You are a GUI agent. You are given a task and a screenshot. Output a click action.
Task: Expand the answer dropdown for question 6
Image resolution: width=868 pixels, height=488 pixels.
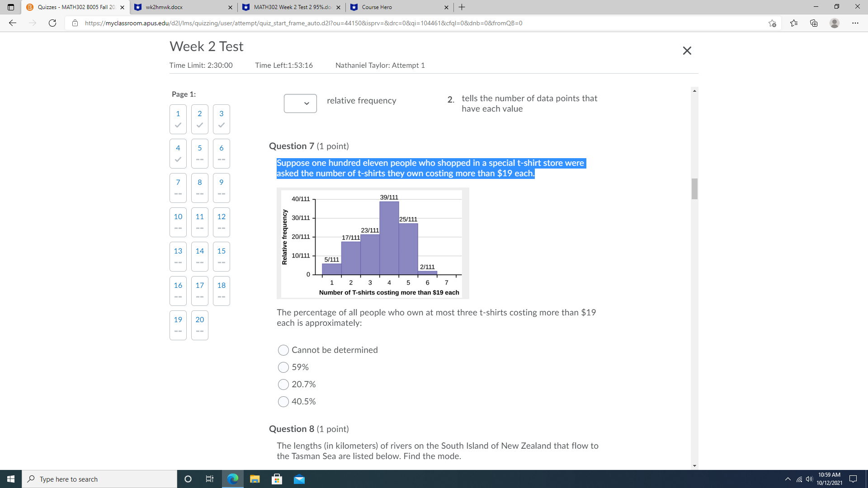pos(299,103)
